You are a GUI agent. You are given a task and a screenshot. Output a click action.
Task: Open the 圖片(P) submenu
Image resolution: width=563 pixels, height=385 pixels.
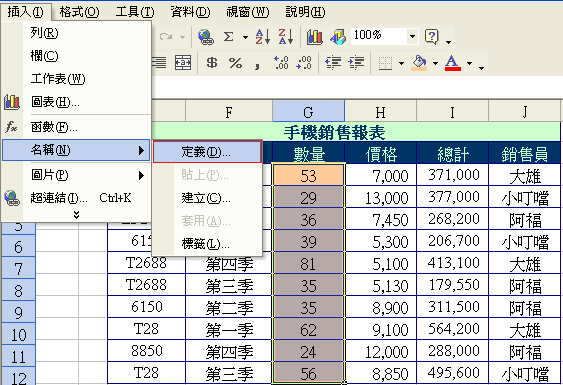[76, 175]
